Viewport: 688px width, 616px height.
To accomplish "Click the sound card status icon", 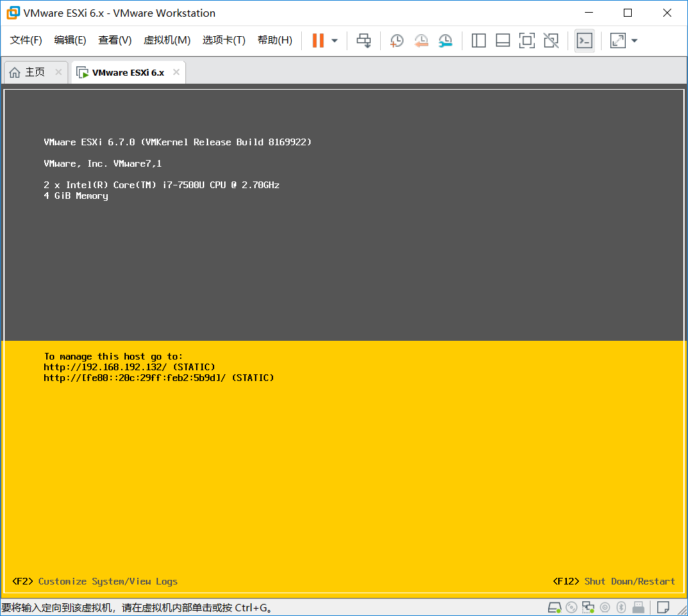I will pyautogui.click(x=605, y=608).
